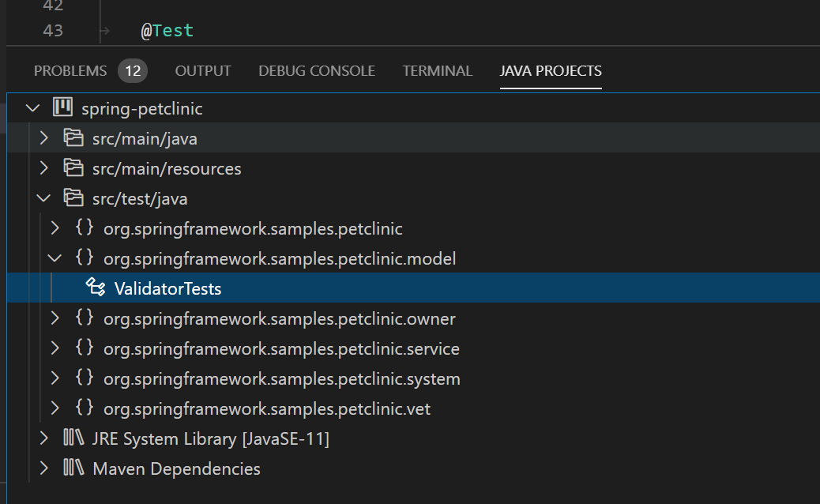Screen dimensions: 820x504
Task: Expand the petclinic.service package chevron
Action: pyautogui.click(x=55, y=348)
